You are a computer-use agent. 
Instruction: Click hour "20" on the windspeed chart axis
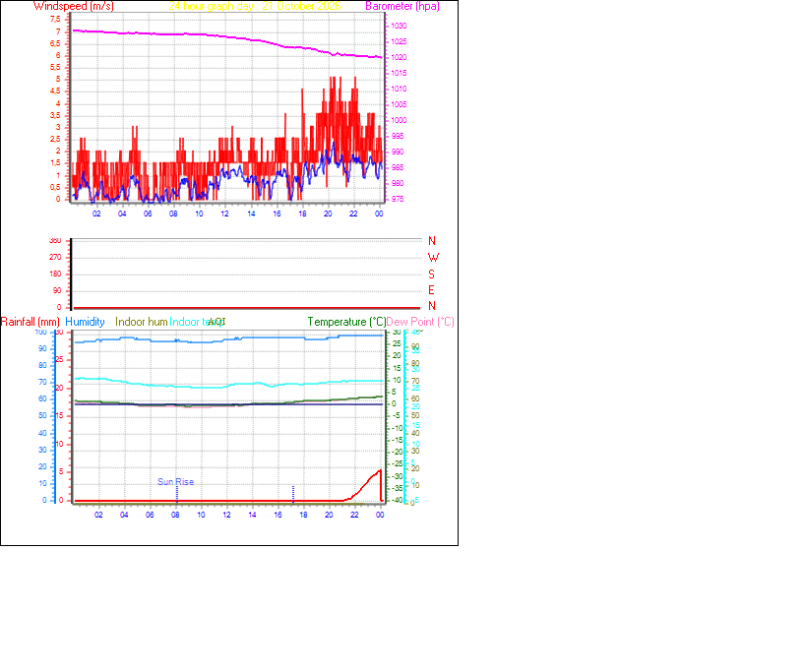pos(328,214)
